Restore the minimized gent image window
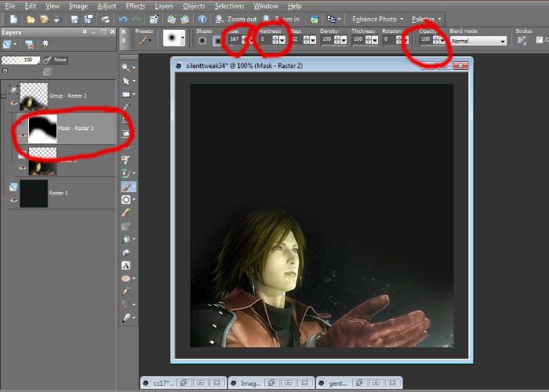 (359, 383)
